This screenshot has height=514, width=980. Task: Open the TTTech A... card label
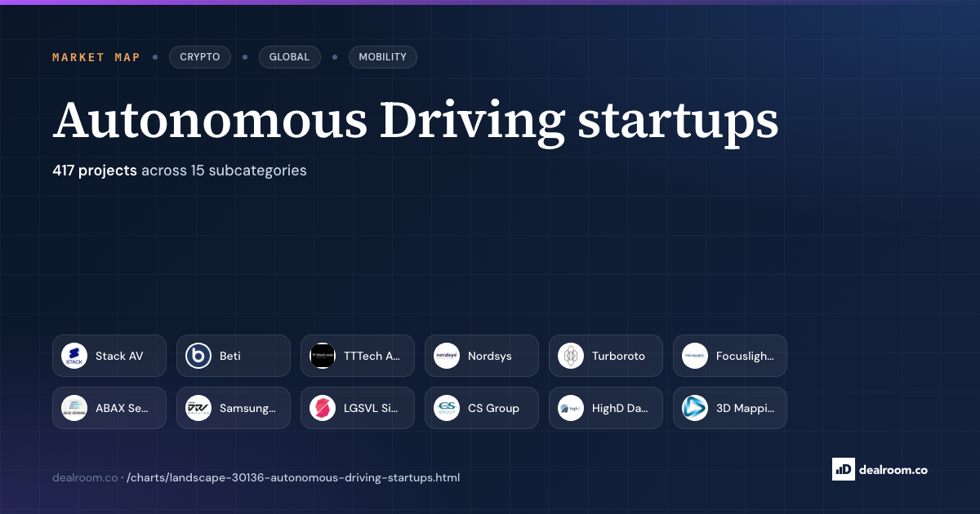(372, 356)
